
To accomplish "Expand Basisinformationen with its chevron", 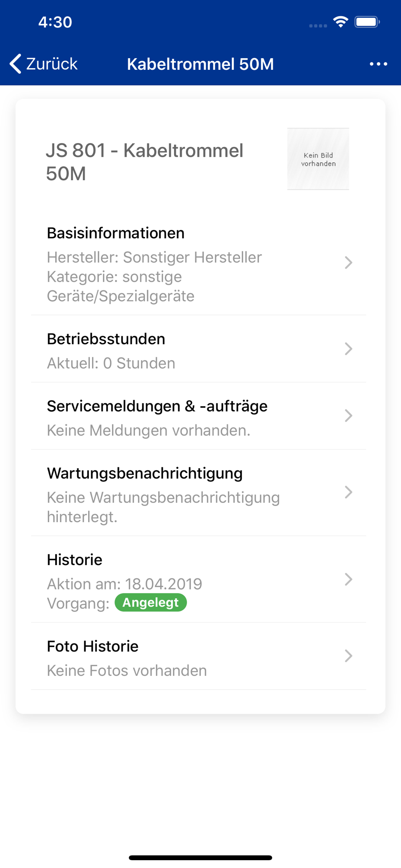I will pyautogui.click(x=348, y=263).
